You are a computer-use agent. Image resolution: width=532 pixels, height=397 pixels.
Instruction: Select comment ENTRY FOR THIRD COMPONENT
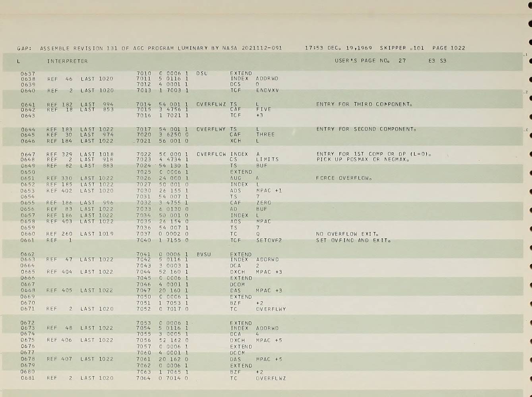(x=364, y=104)
